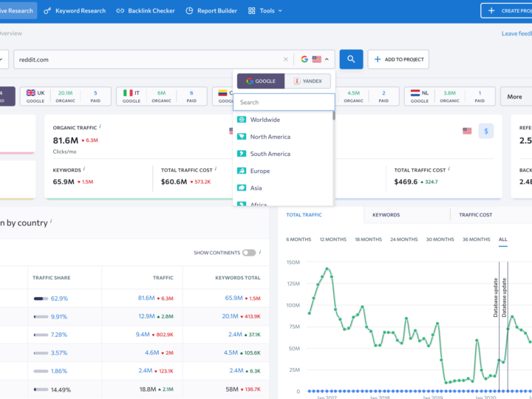The width and height of the screenshot is (532, 399).
Task: Click the right Total Traffic Cost info icon
Action: point(449,169)
